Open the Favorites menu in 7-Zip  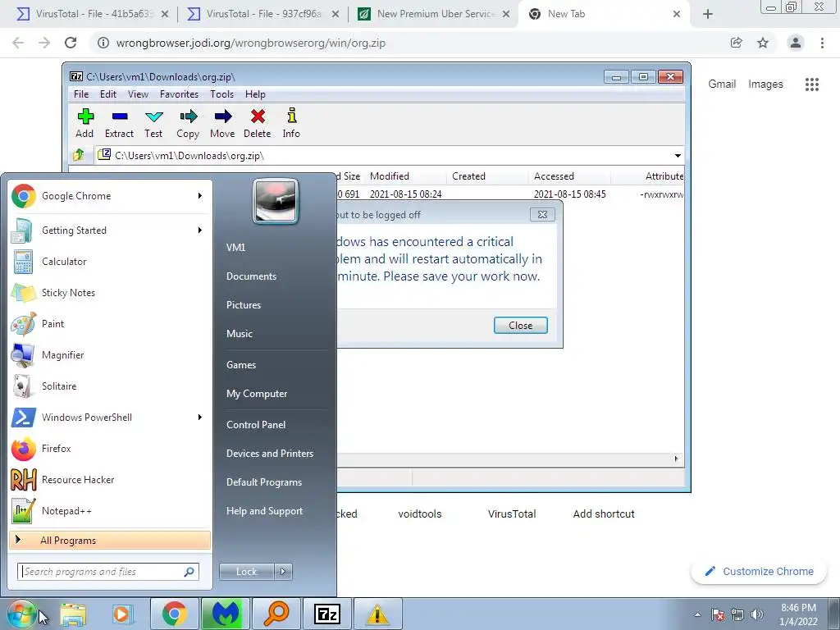(x=180, y=94)
